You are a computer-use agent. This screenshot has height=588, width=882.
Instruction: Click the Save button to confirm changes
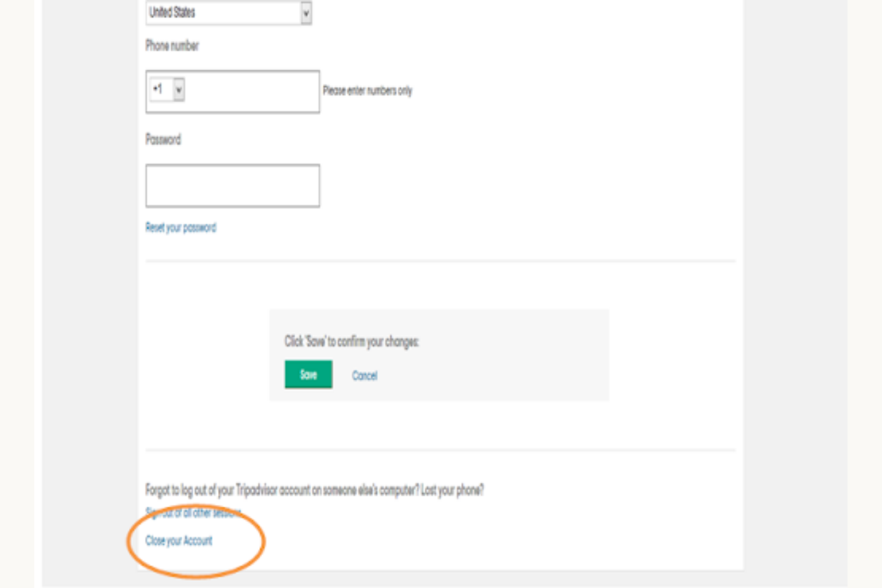308,374
